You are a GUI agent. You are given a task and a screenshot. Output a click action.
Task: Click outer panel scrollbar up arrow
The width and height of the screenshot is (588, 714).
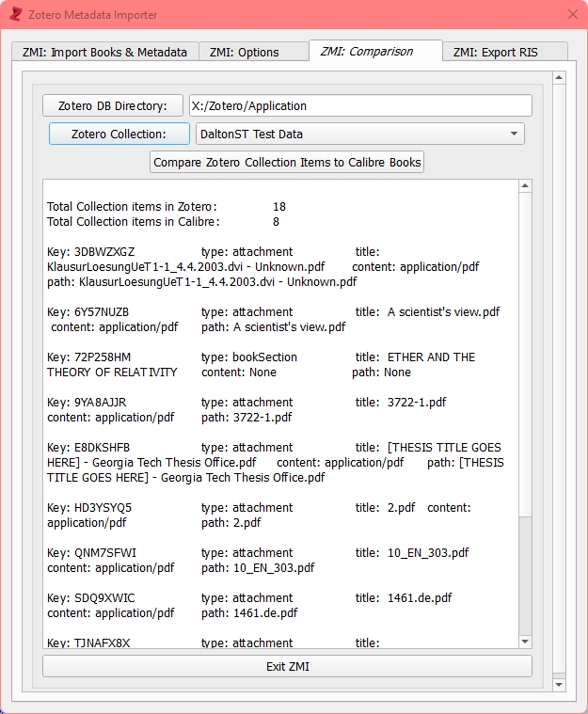[x=558, y=78]
